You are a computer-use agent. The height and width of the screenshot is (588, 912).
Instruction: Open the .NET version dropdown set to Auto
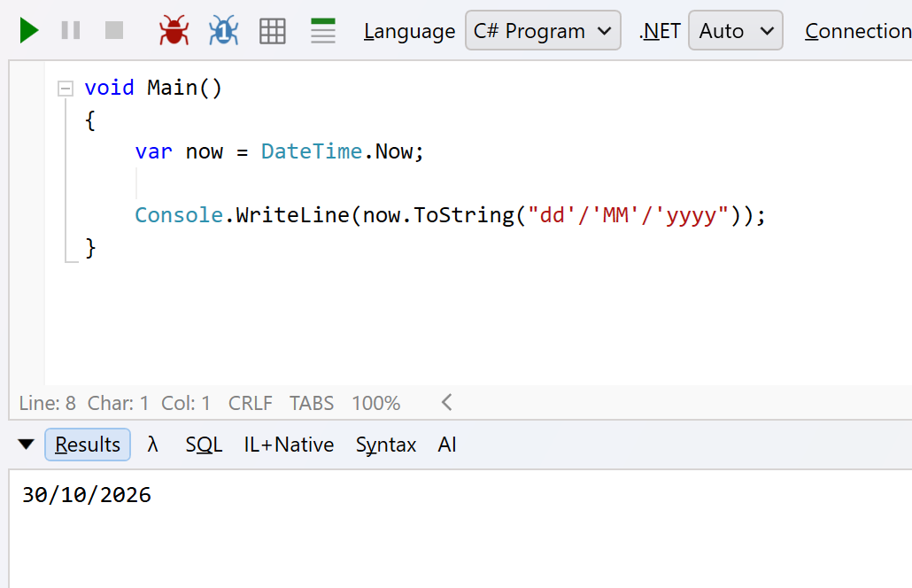click(735, 30)
